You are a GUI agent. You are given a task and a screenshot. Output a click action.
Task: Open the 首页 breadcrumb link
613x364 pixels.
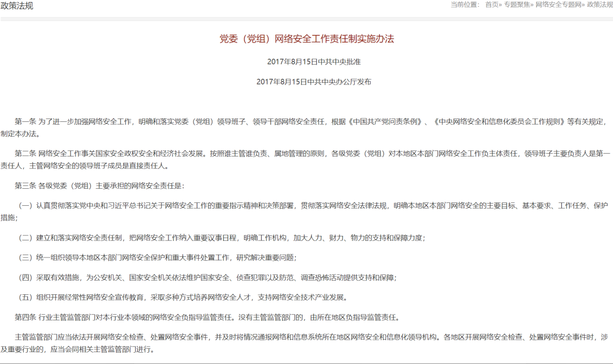tap(492, 5)
